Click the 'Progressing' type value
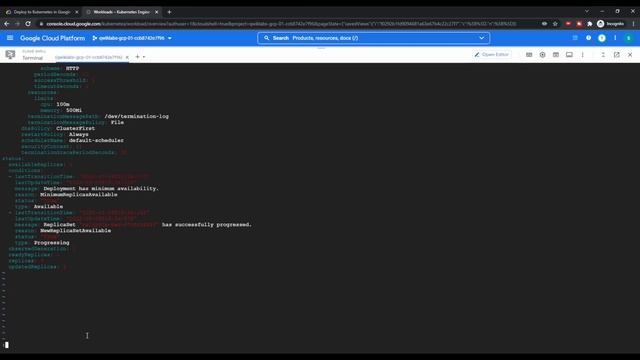 [x=51, y=242]
